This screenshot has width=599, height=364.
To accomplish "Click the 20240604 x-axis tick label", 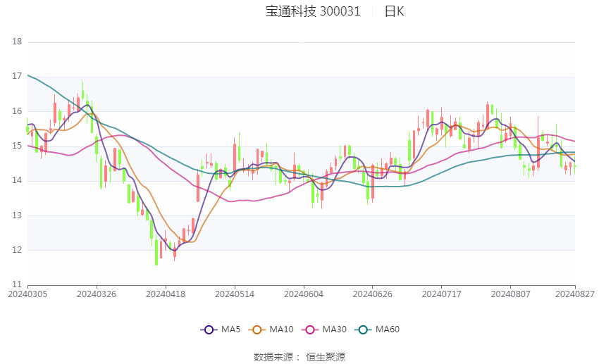I will pos(304,293).
